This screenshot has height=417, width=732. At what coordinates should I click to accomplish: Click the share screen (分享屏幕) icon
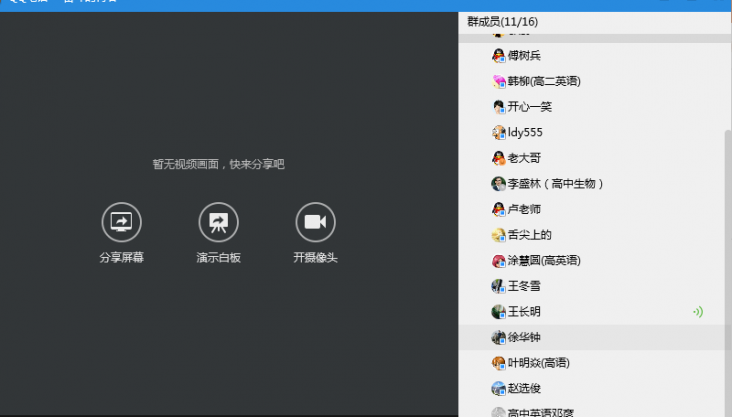pyautogui.click(x=121, y=222)
